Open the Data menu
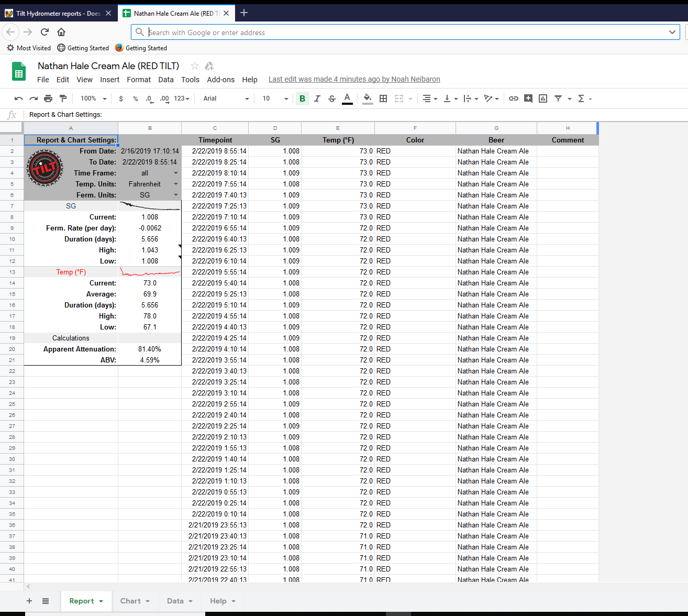The image size is (688, 616). [x=166, y=80]
